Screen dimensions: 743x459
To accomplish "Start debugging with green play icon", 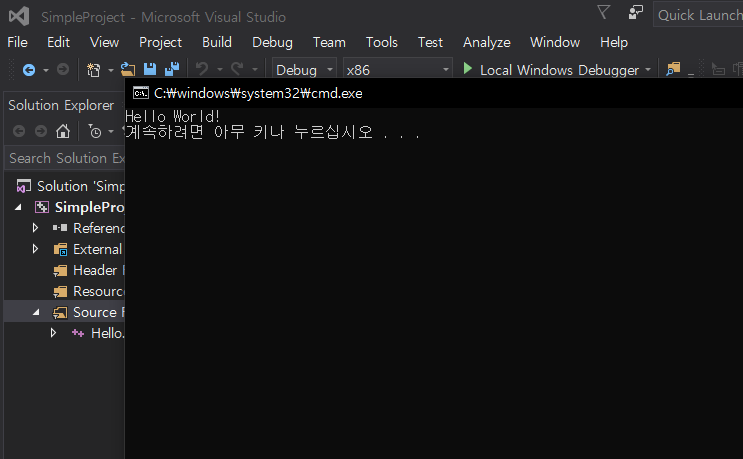I will pos(467,69).
